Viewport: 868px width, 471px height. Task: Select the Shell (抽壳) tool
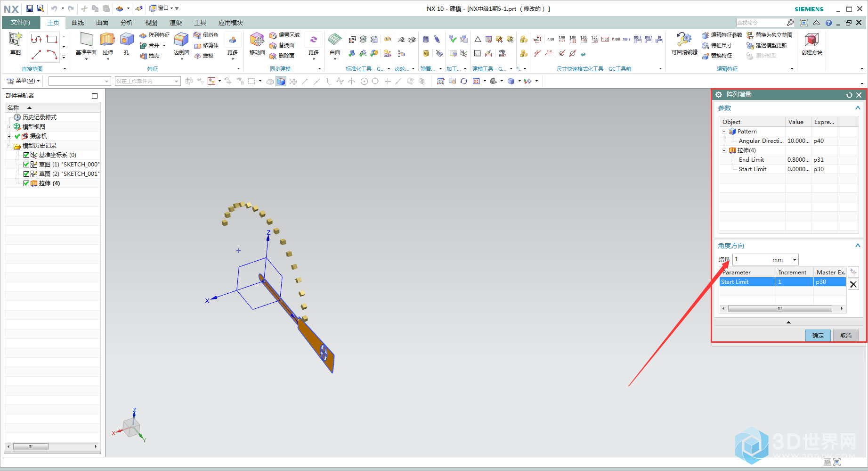[x=150, y=56]
